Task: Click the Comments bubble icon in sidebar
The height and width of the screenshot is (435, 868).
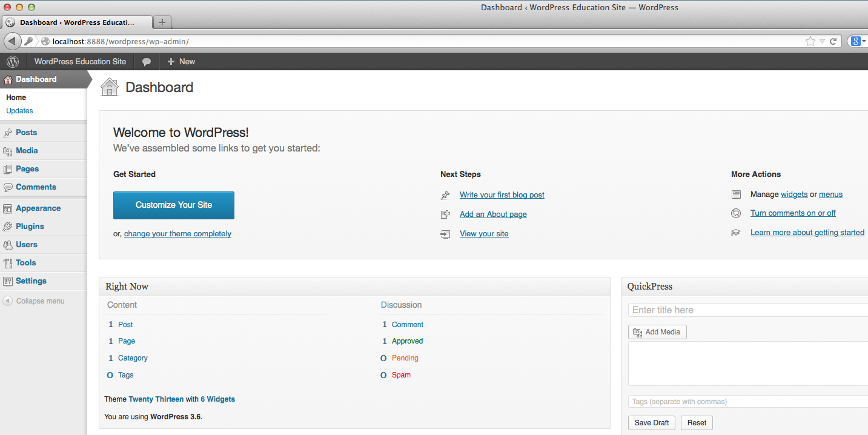Action: (x=8, y=187)
